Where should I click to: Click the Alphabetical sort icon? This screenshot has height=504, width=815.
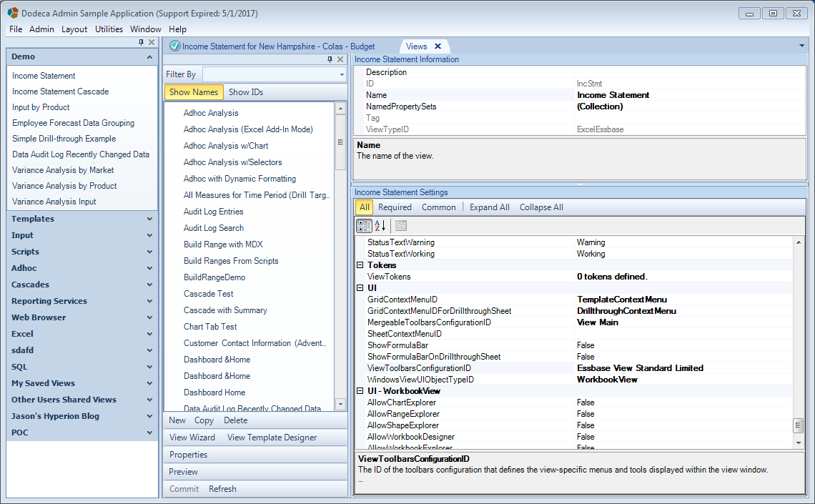click(380, 225)
